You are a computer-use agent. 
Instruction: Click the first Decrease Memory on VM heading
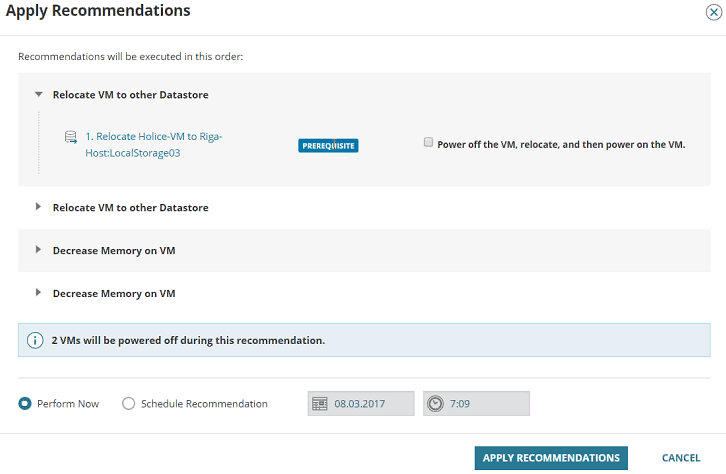[114, 250]
